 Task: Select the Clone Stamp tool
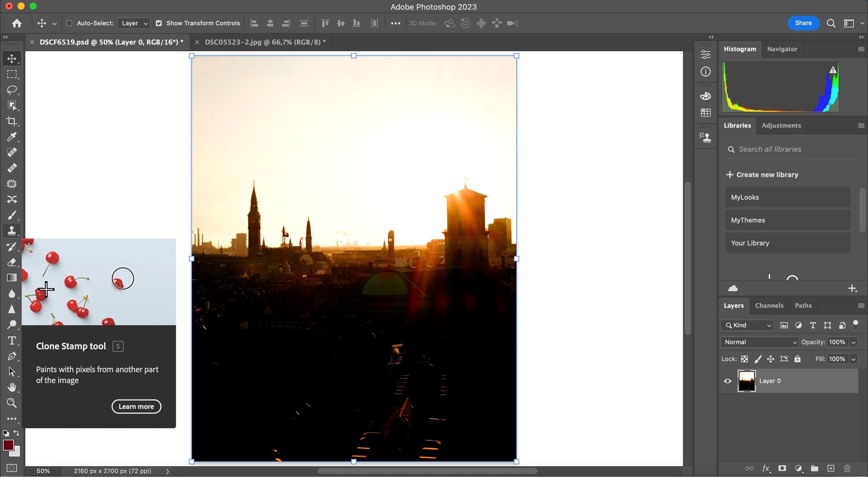(12, 231)
